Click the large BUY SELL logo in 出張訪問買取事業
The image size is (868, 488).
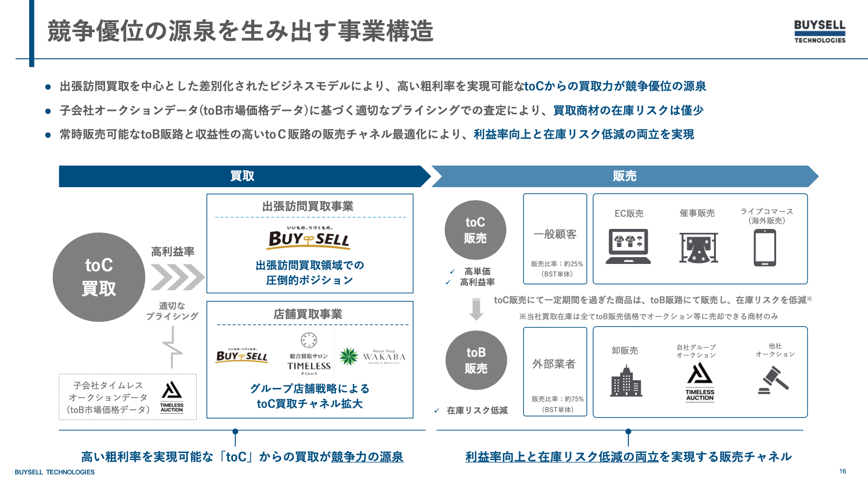[309, 238]
